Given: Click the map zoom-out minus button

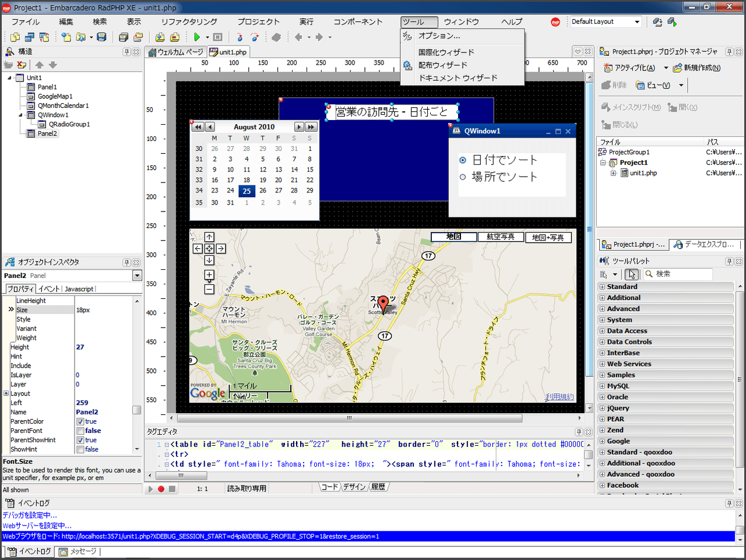Looking at the screenshot, I should click(209, 289).
